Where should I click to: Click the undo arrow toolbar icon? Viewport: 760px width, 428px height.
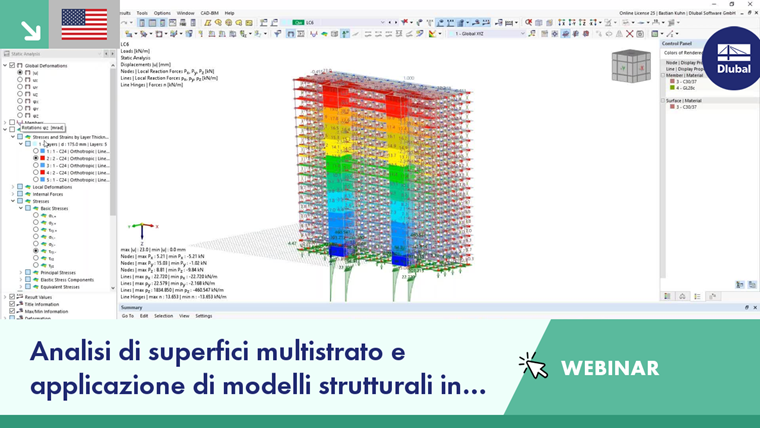(125, 23)
